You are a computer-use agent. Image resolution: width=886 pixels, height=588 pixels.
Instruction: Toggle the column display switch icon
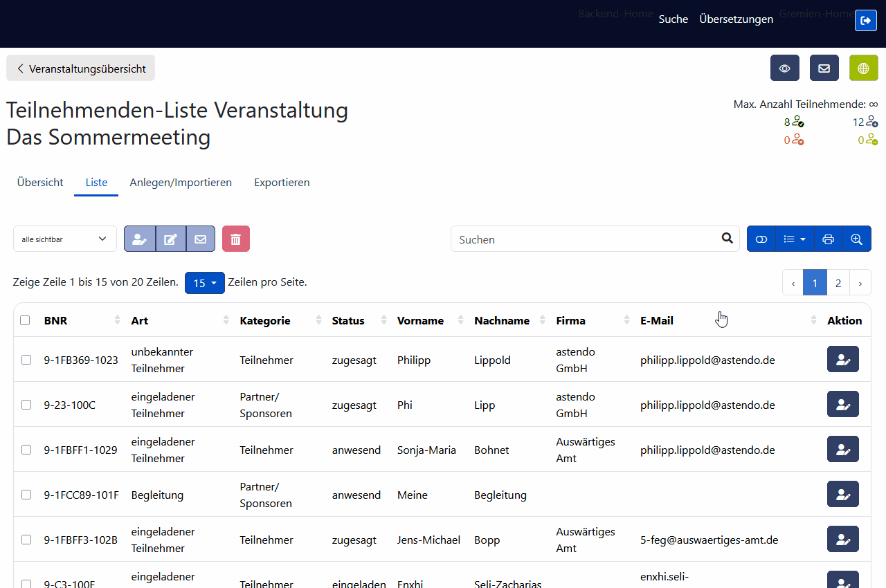coord(761,239)
